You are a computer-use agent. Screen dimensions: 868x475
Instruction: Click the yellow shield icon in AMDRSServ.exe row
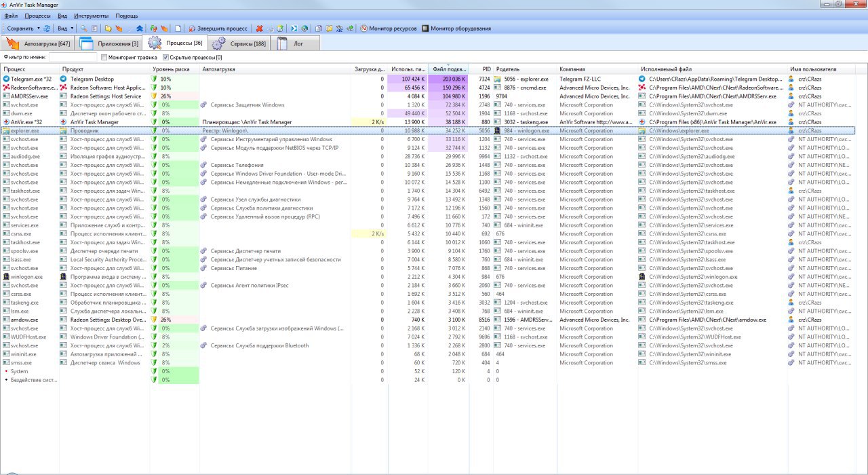(154, 96)
